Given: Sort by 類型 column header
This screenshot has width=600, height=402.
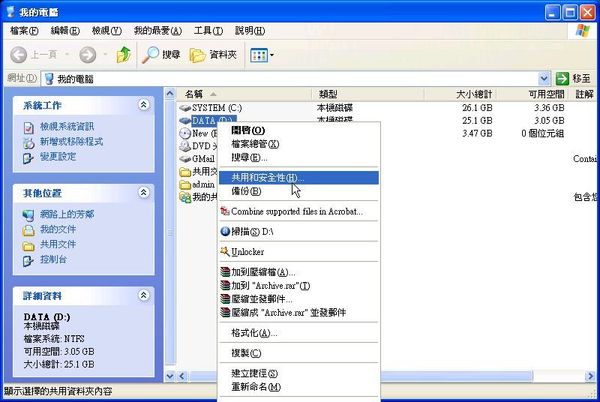Looking at the screenshot, I should click(368, 94).
